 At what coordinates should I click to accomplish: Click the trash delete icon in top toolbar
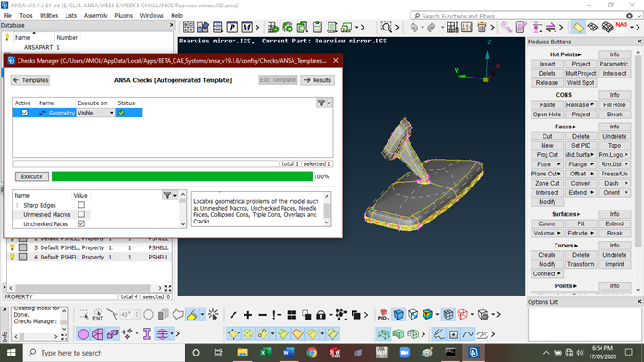[482, 28]
